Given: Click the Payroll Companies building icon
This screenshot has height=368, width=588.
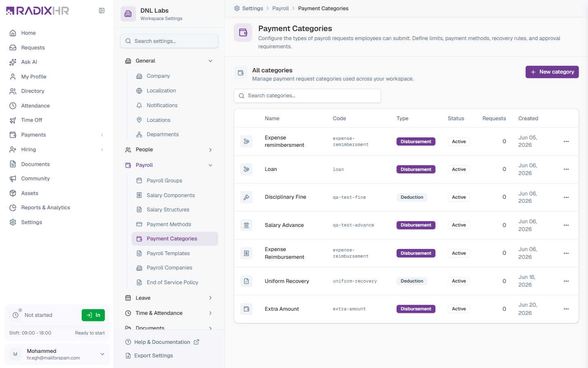Looking at the screenshot, I should pos(139,268).
